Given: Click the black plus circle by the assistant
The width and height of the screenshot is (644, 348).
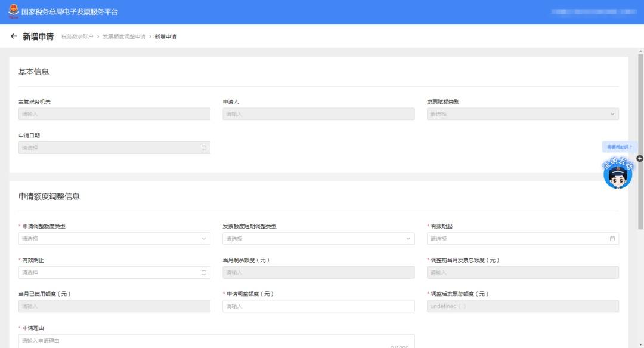Looking at the screenshot, I should [x=639, y=158].
